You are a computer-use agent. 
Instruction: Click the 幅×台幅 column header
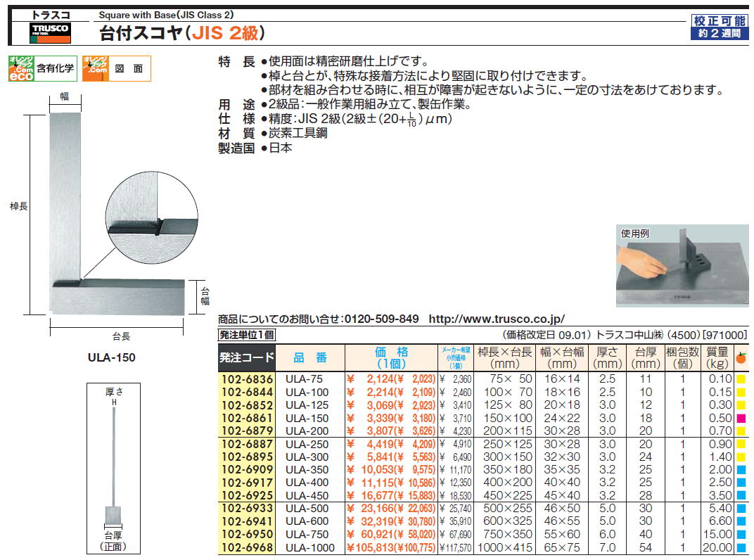562,357
